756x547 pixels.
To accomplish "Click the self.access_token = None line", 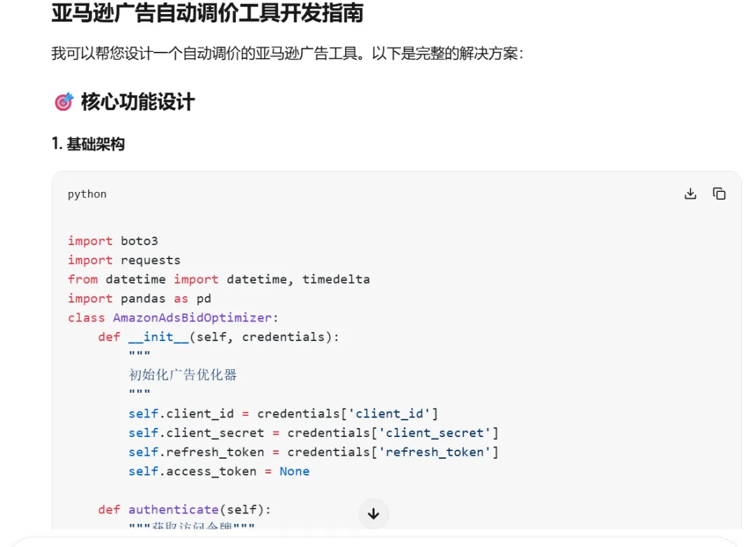I will 218,471.
